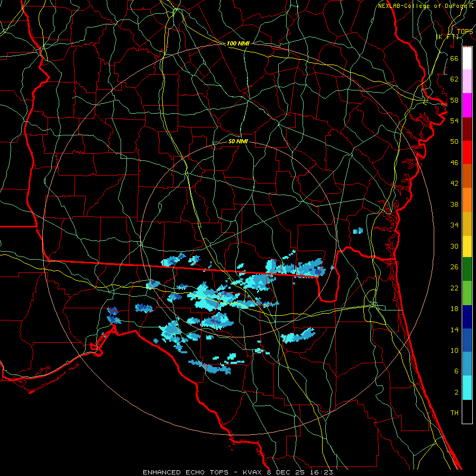Viewport: 476px width, 476px height.
Task: Select the light blue legend swatch
Action: [467, 364]
